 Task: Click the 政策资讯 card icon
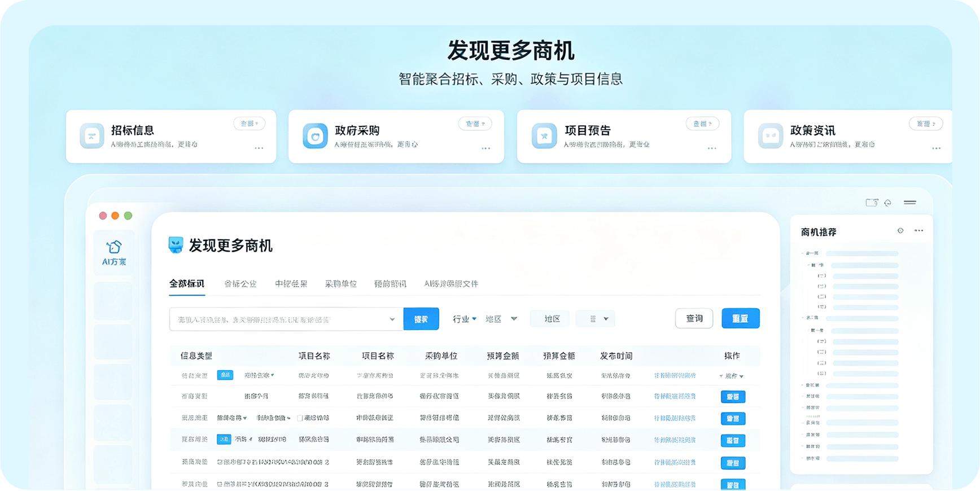tap(771, 136)
